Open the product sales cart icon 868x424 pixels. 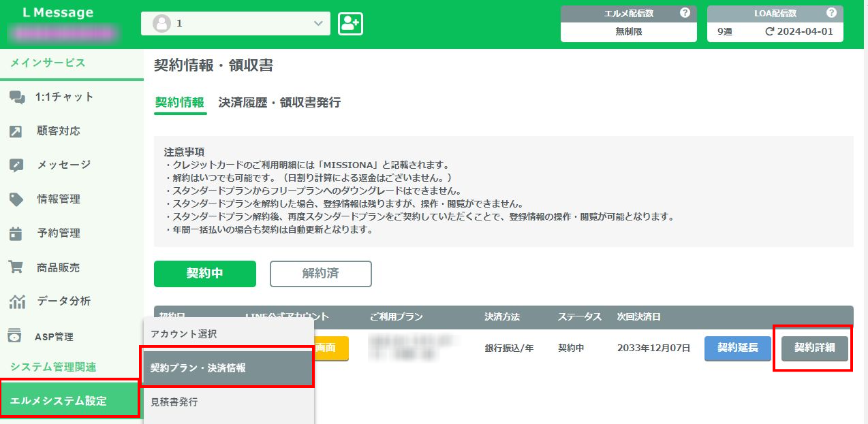pyautogui.click(x=16, y=267)
